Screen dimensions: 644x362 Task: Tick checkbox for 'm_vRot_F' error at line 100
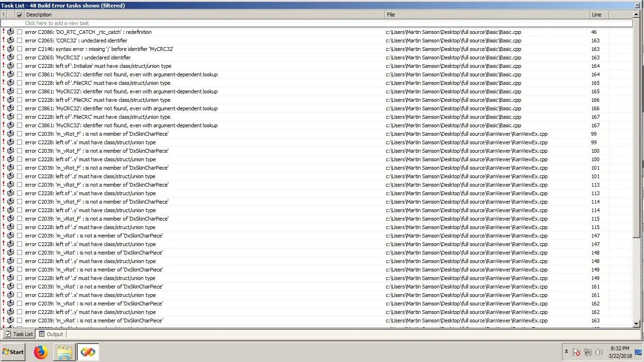tap(19, 151)
